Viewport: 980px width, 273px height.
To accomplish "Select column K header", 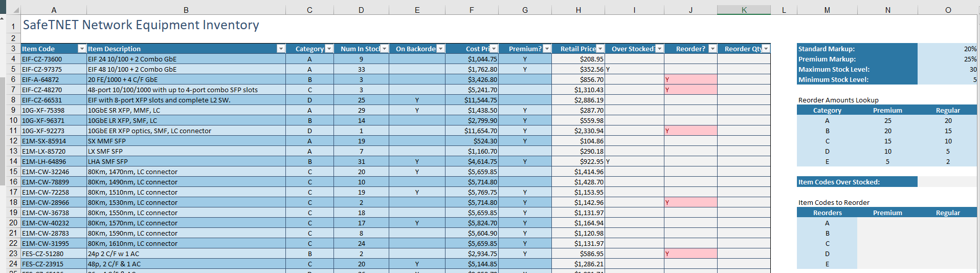I will pyautogui.click(x=744, y=10).
